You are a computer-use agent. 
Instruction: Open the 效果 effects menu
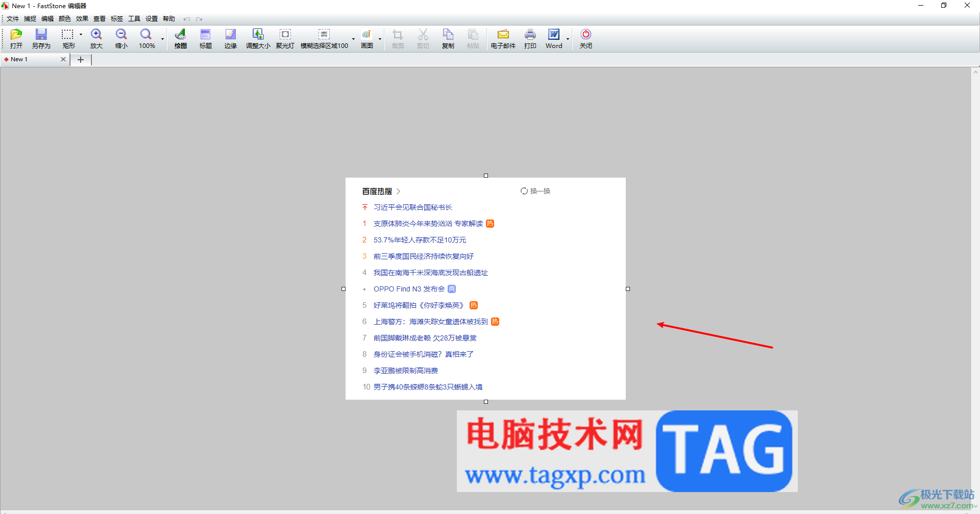82,19
